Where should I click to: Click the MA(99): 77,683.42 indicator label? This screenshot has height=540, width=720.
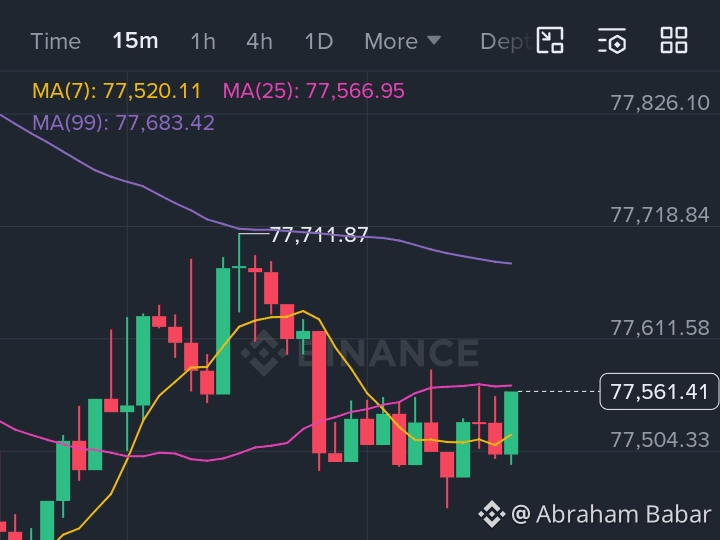124,123
